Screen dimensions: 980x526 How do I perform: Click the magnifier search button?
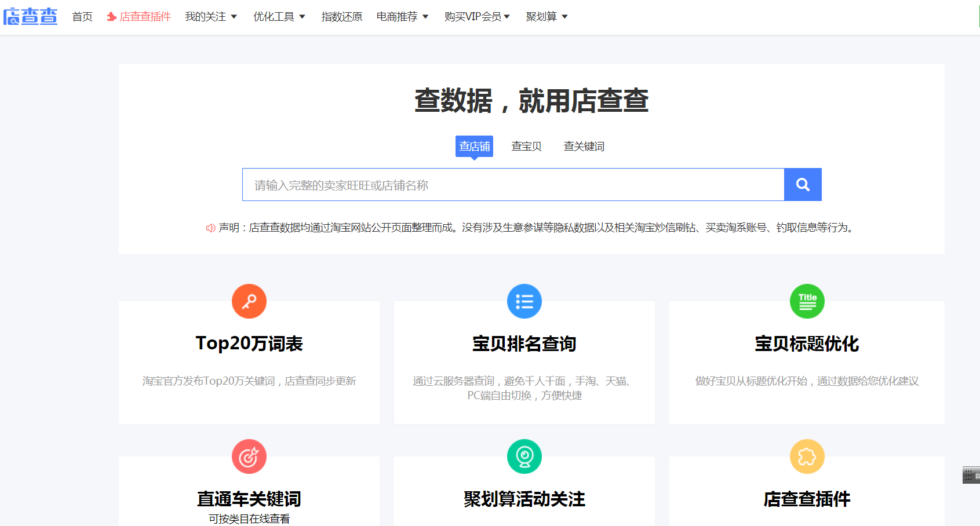click(x=803, y=185)
